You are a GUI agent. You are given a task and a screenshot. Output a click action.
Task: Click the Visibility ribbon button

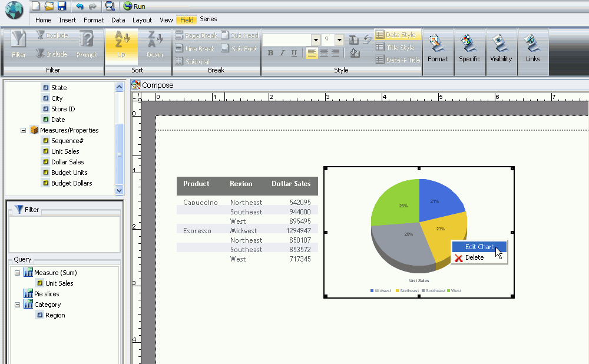(501, 48)
